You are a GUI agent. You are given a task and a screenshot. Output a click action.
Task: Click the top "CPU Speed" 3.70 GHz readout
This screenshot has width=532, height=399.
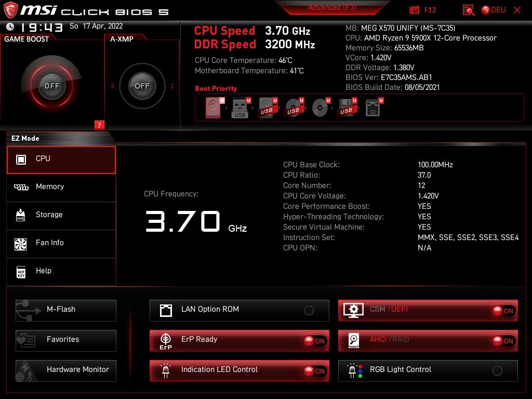tap(288, 31)
